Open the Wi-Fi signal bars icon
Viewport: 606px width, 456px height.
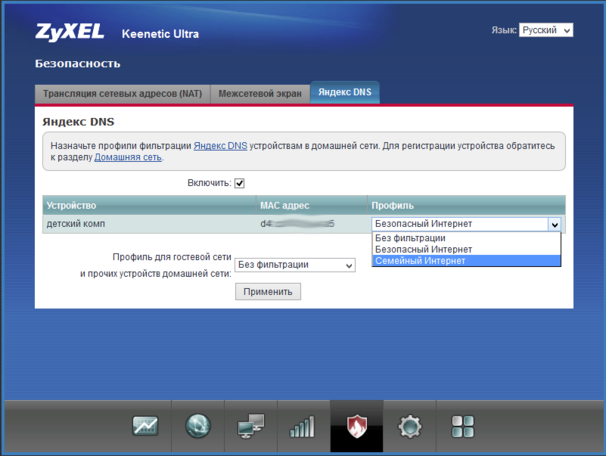tap(303, 427)
